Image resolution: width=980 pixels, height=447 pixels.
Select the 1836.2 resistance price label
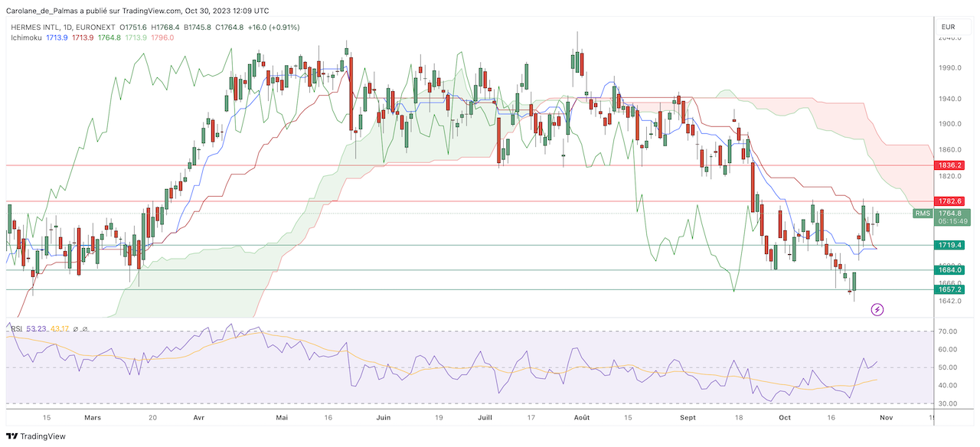(948, 165)
